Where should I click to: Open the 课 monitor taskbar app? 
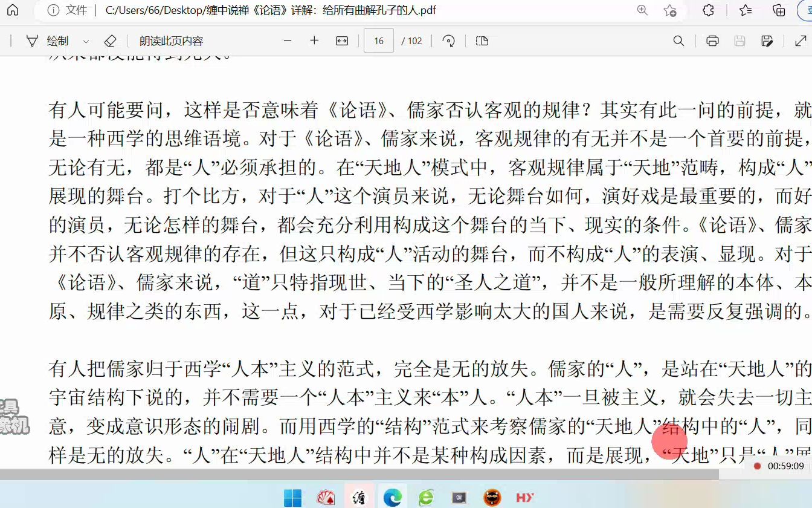point(459,498)
